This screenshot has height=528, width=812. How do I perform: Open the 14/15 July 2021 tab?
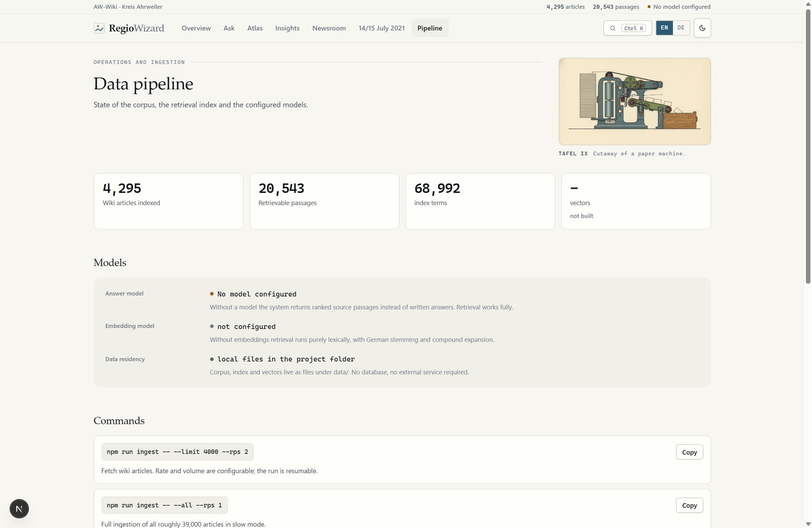click(382, 28)
